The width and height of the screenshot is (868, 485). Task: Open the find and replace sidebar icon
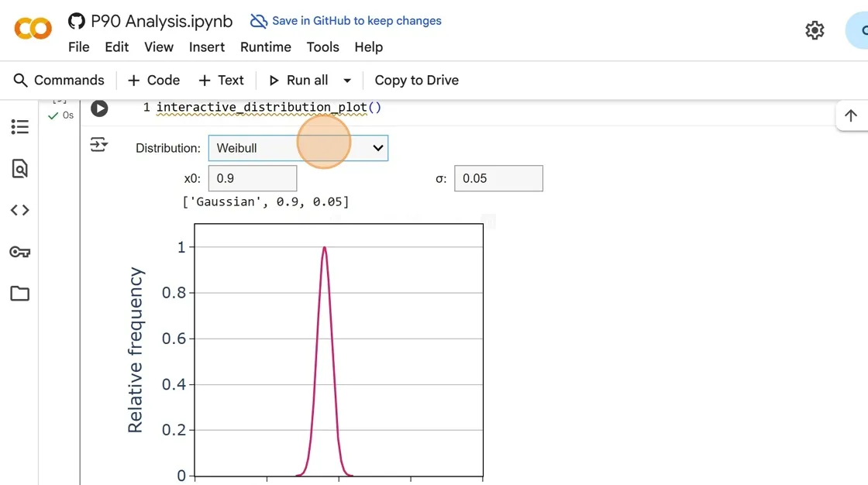pyautogui.click(x=19, y=168)
